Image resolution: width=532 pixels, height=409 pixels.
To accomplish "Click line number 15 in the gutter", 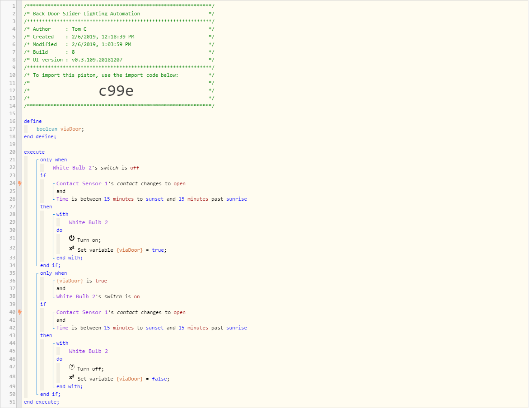I will pos(12,113).
